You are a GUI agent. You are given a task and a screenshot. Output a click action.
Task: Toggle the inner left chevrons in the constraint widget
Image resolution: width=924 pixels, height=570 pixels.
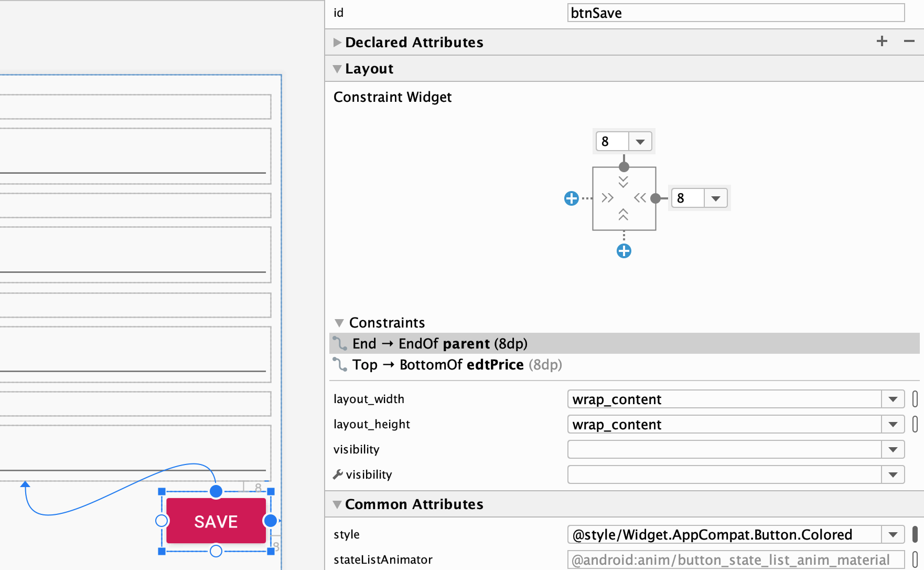click(x=608, y=198)
